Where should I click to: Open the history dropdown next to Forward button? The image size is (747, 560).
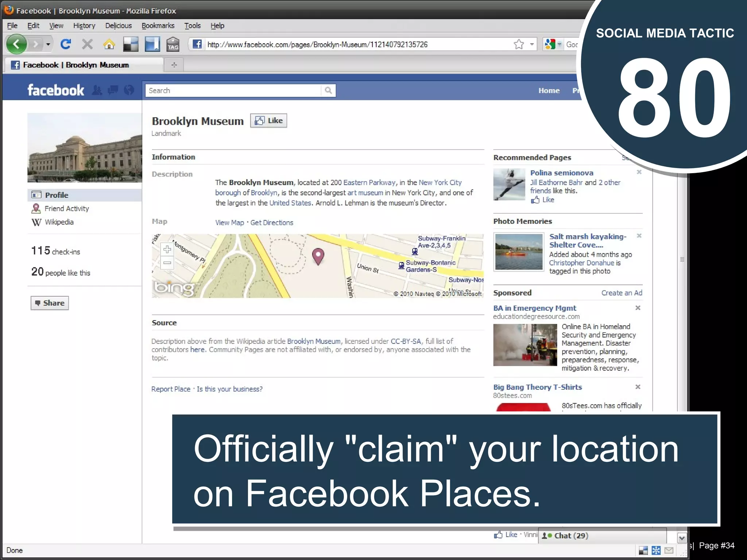pos(48,44)
